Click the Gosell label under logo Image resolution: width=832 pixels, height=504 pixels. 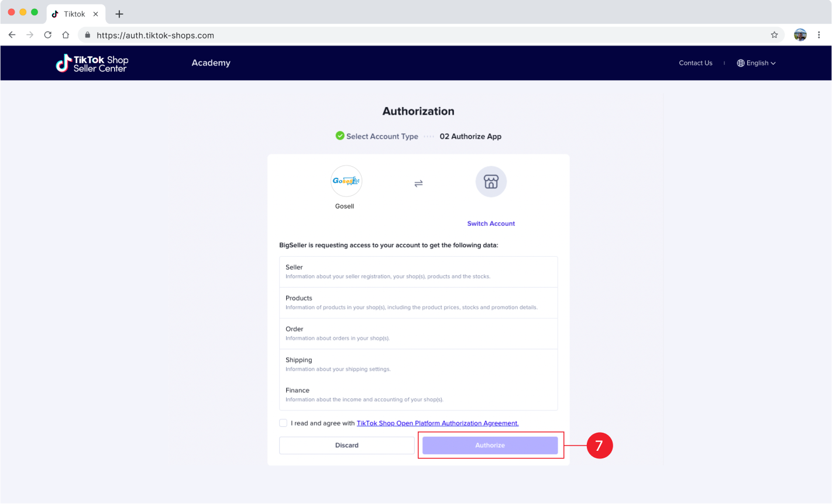pos(345,206)
